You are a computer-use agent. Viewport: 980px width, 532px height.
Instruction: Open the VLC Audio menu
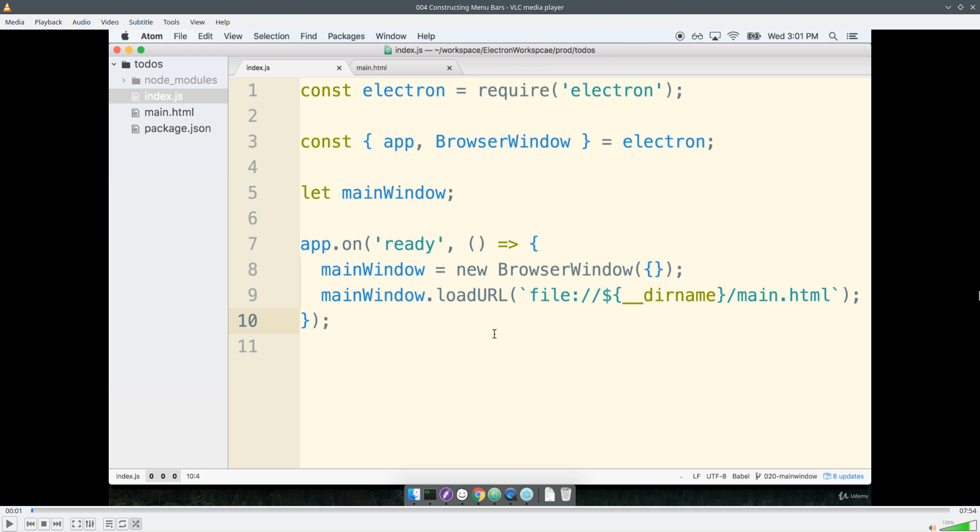click(82, 22)
